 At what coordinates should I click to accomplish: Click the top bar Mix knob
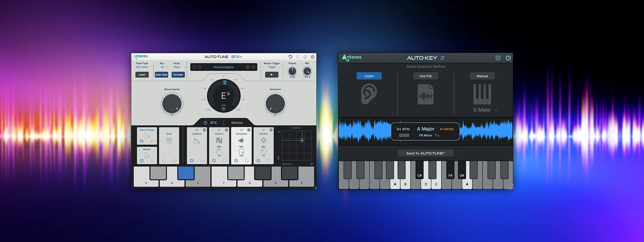tap(307, 71)
